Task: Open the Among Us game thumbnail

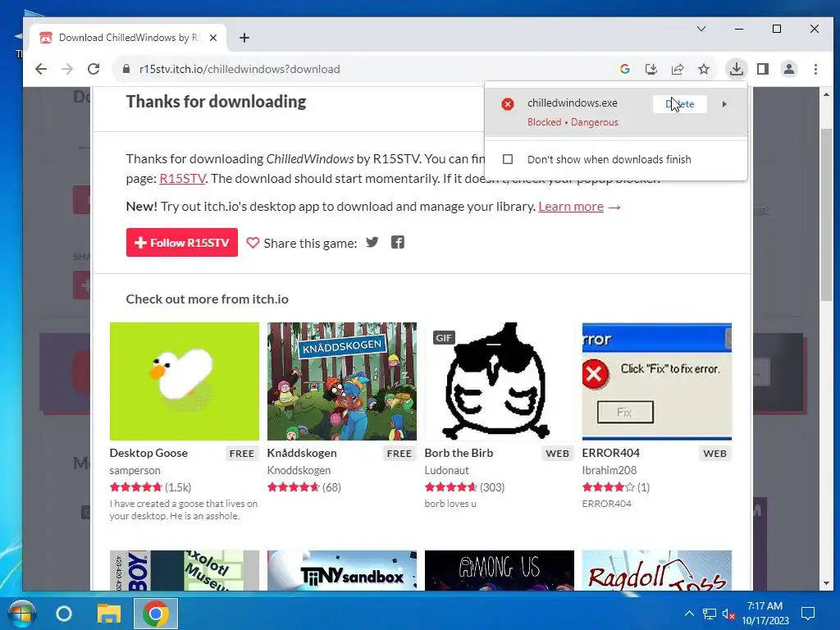Action: click(500, 571)
